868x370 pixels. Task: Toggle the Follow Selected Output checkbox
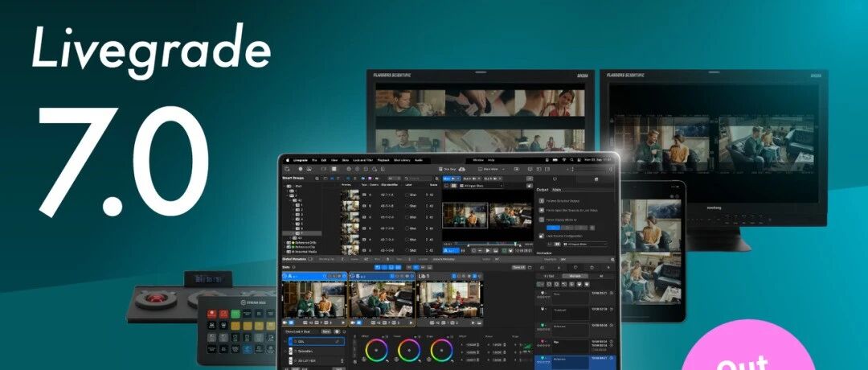click(542, 201)
